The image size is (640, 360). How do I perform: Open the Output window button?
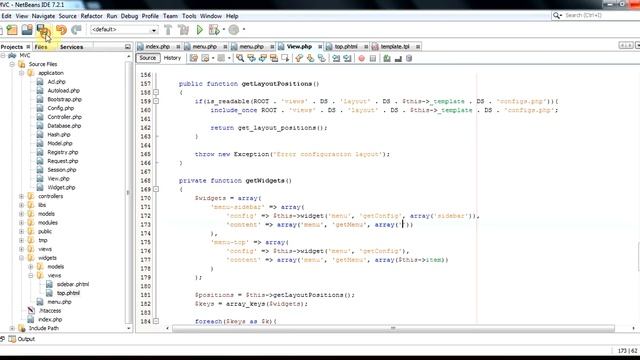(22, 339)
